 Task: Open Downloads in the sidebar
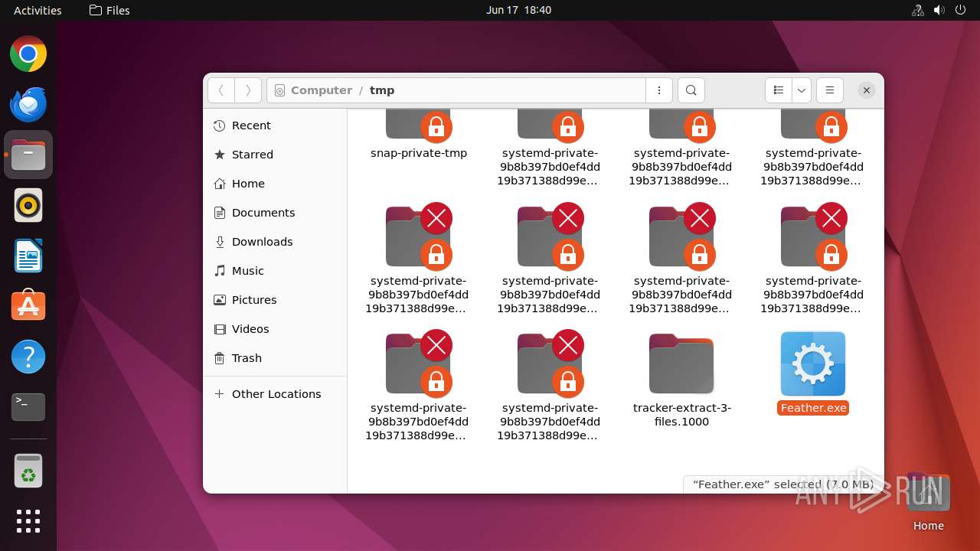point(275,242)
